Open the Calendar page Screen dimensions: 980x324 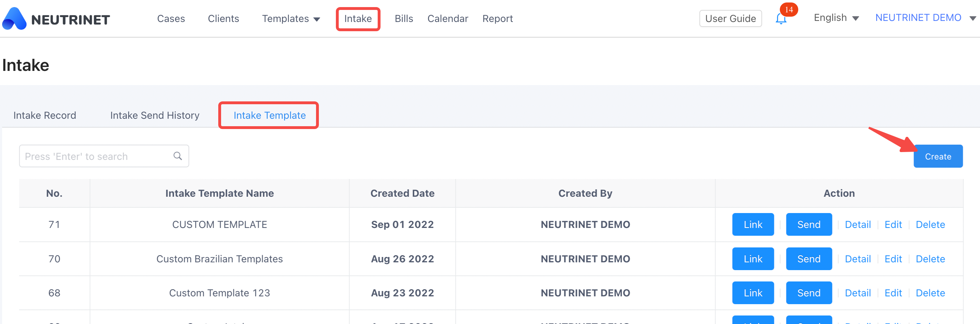tap(448, 19)
